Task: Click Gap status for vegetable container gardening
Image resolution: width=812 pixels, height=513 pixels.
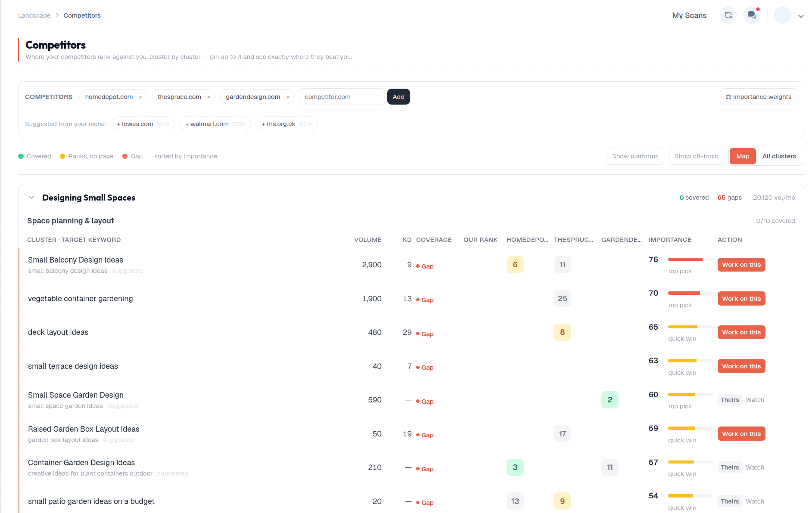Action: 425,300
